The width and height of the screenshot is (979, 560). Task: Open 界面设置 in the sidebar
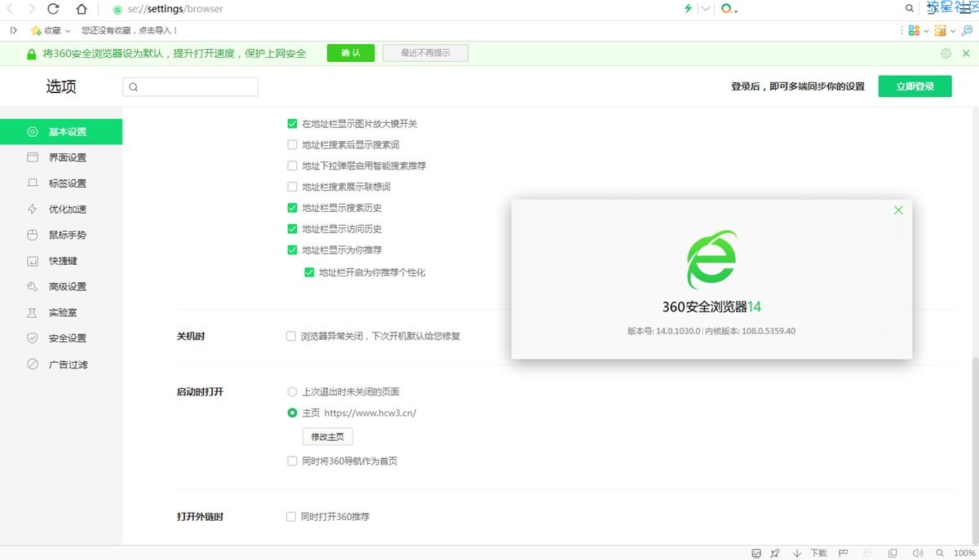pyautogui.click(x=61, y=157)
